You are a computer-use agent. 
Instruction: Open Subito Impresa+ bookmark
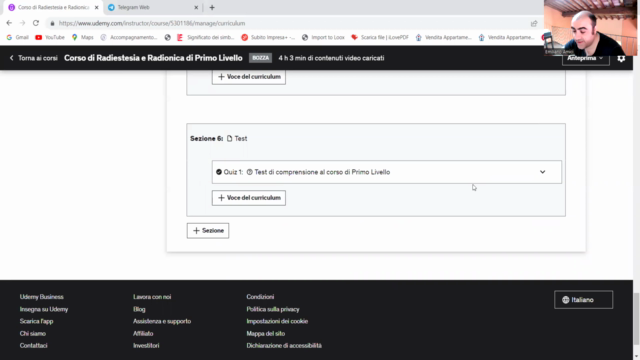[268, 37]
